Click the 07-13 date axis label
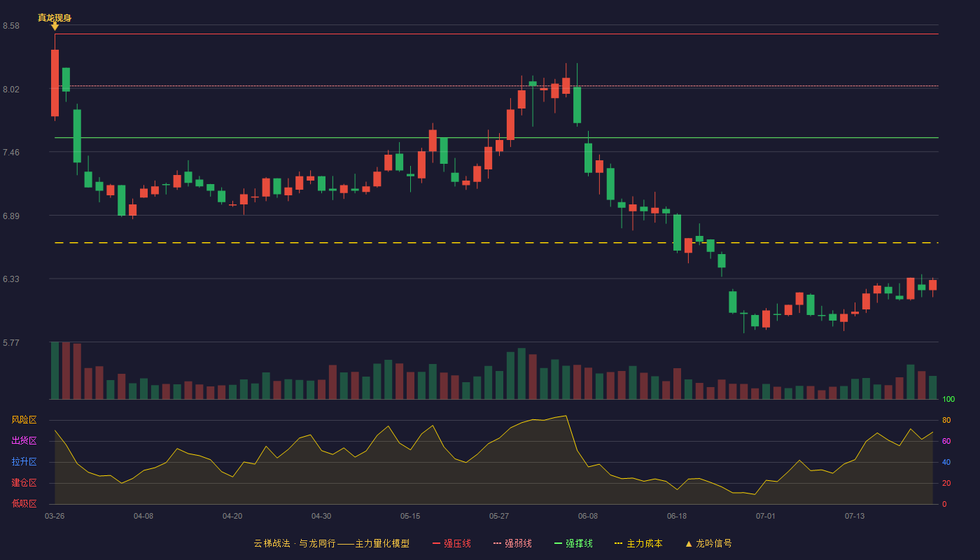Screen dimensions: 980x560 pyautogui.click(x=855, y=516)
